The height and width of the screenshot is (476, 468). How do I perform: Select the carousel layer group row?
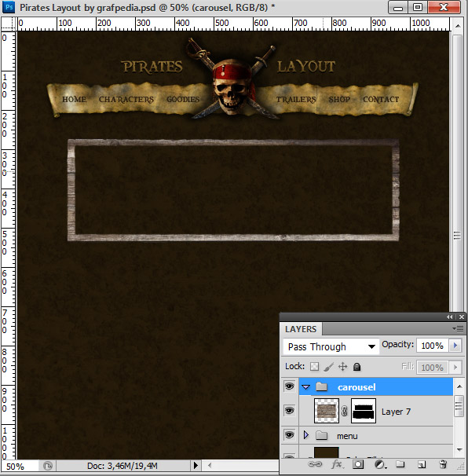(x=376, y=386)
